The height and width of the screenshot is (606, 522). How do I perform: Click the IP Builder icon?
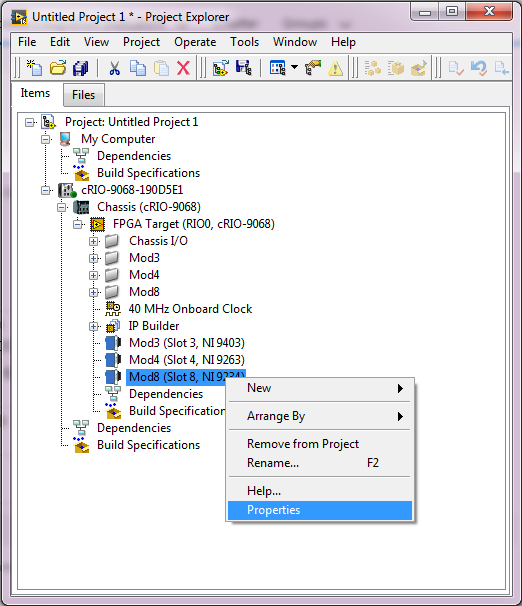pos(113,326)
